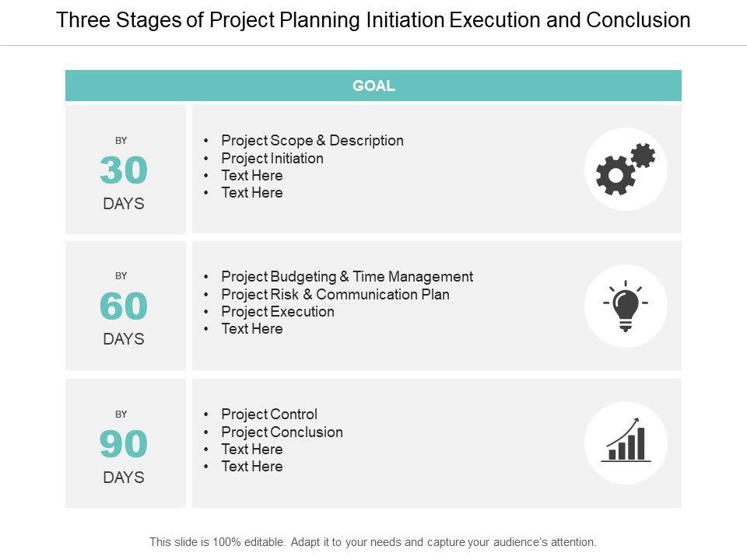Click the Project Scope & Description bullet
747x560 pixels.
(312, 141)
